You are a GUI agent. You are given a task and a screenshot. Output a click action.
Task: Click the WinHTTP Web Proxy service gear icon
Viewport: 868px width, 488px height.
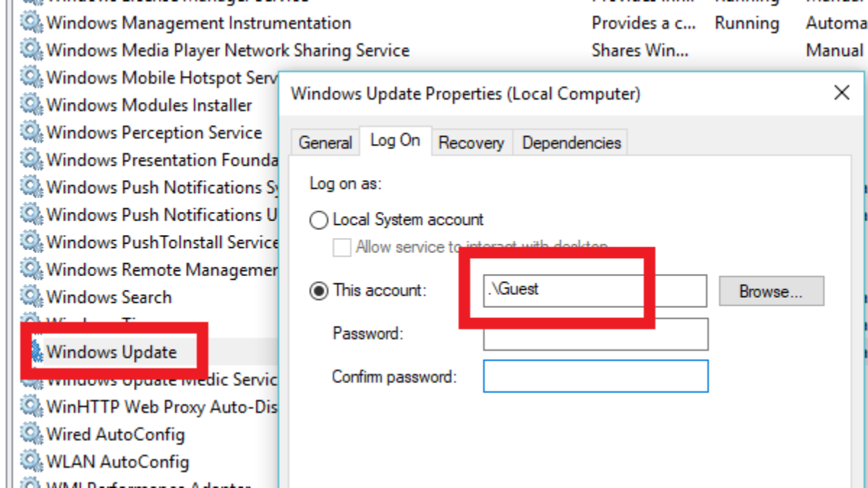click(x=31, y=407)
